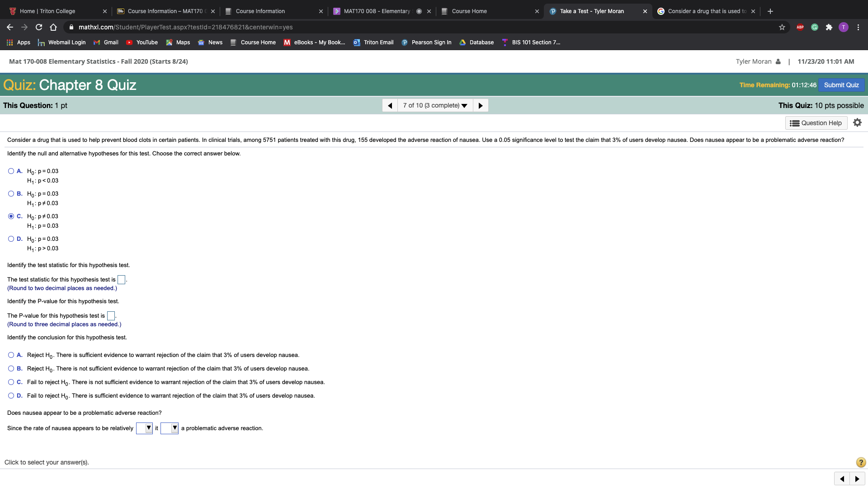Select hypothesis answer choice A
This screenshot has width=868, height=488.
pos(10,171)
